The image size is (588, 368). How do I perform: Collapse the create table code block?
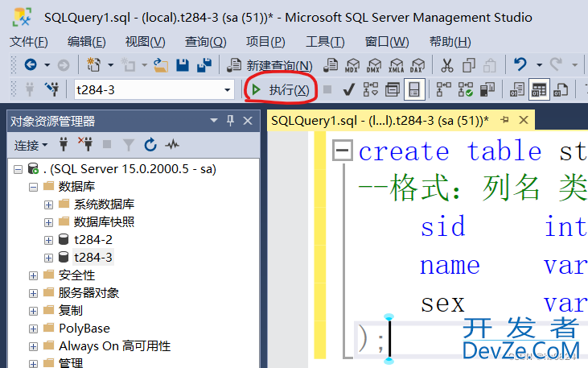[343, 151]
